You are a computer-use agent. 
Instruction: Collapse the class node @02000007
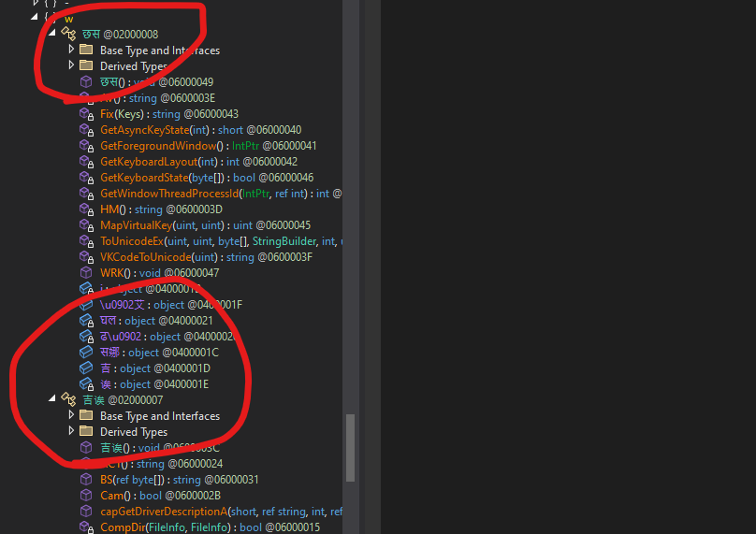(x=51, y=400)
